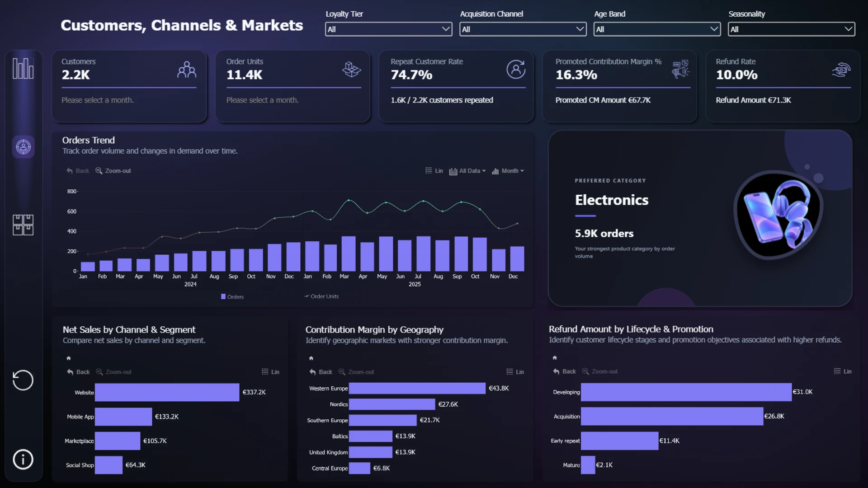Click Zoom-out in Contribution Margin chart
868x488 pixels.
point(356,372)
